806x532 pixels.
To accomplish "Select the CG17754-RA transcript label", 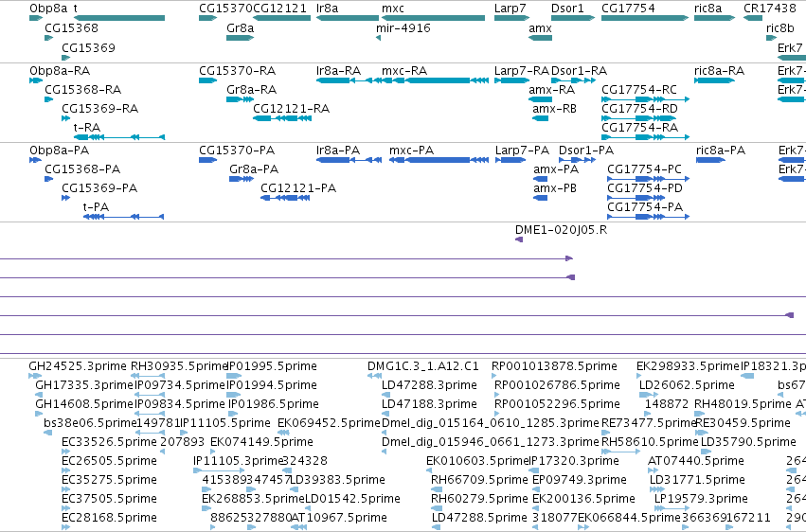I will click(x=640, y=128).
